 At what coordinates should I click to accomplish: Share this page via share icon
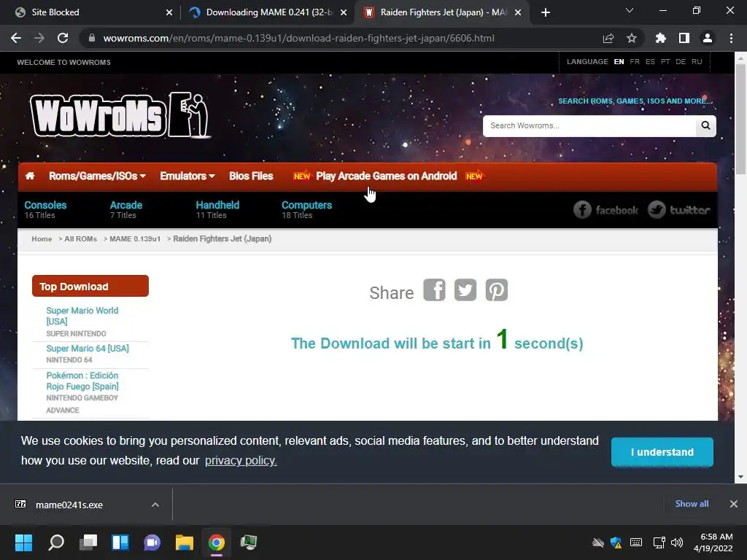608,38
